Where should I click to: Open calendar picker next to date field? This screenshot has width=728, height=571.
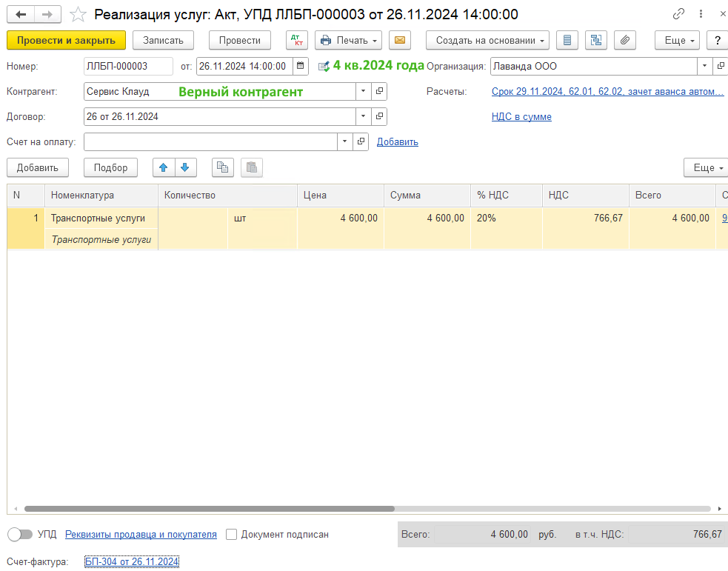tap(301, 66)
